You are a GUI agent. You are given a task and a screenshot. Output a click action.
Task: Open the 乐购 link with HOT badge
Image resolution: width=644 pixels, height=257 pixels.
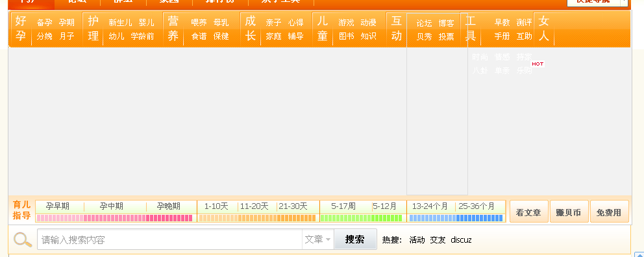coord(525,70)
